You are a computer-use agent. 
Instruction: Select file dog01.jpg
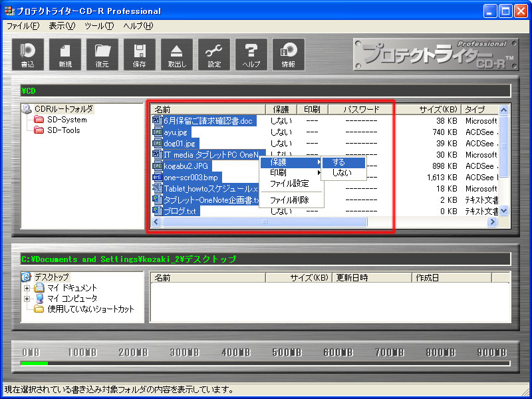click(180, 144)
